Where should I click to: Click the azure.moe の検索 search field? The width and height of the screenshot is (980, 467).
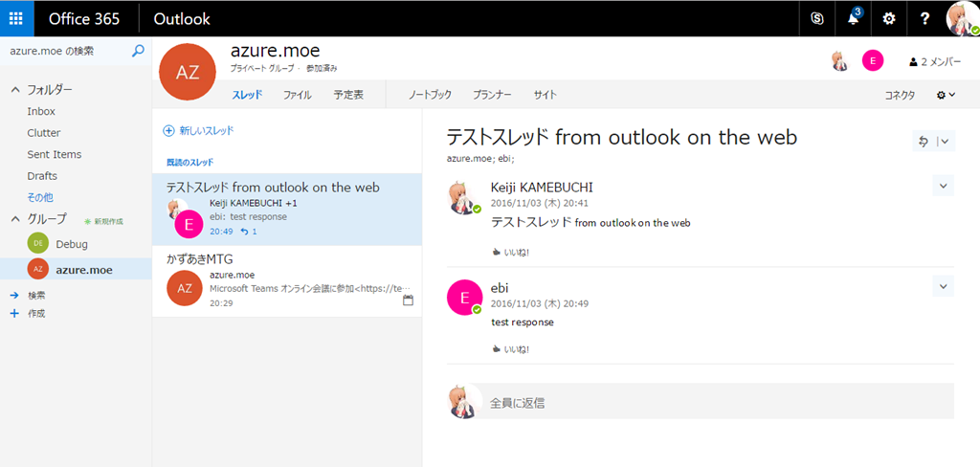click(66, 52)
